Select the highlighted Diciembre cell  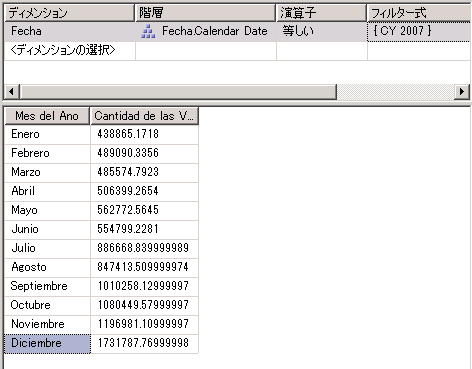click(47, 344)
